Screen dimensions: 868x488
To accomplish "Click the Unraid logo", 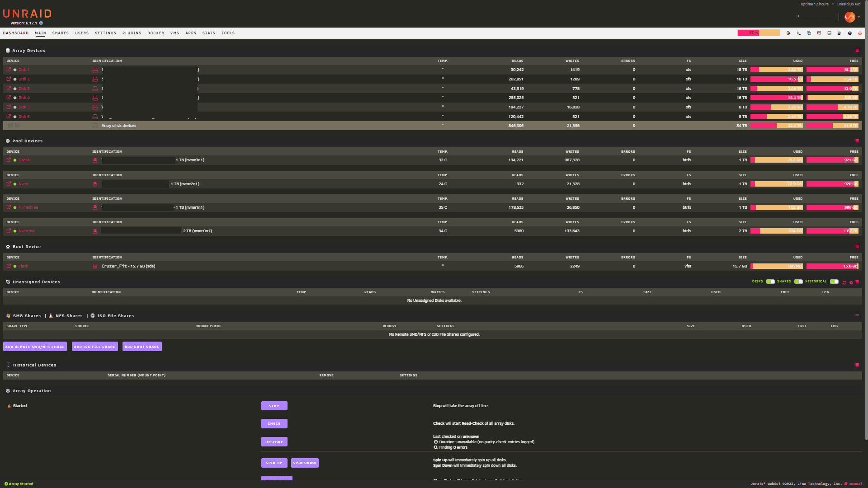I will (x=27, y=14).
